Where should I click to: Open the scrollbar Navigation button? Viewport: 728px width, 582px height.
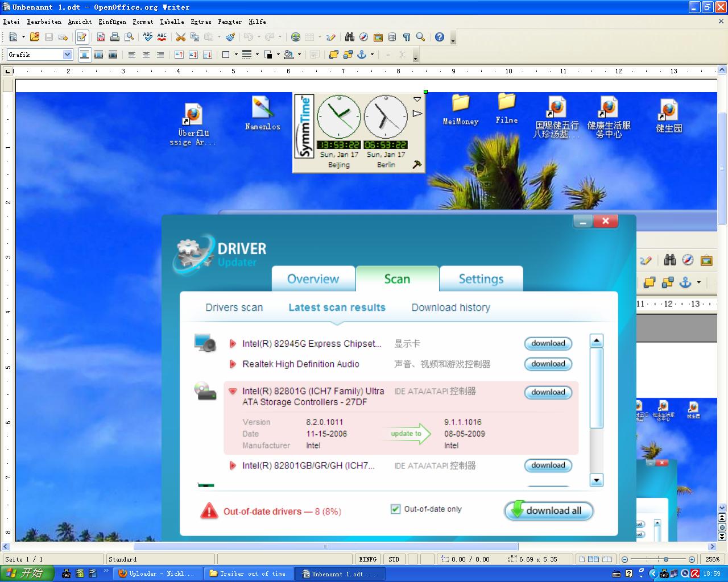[722, 527]
